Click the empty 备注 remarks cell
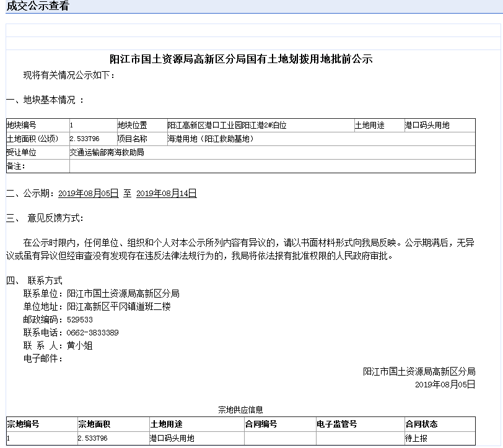Screen dimensions: 503x448 tap(272, 166)
